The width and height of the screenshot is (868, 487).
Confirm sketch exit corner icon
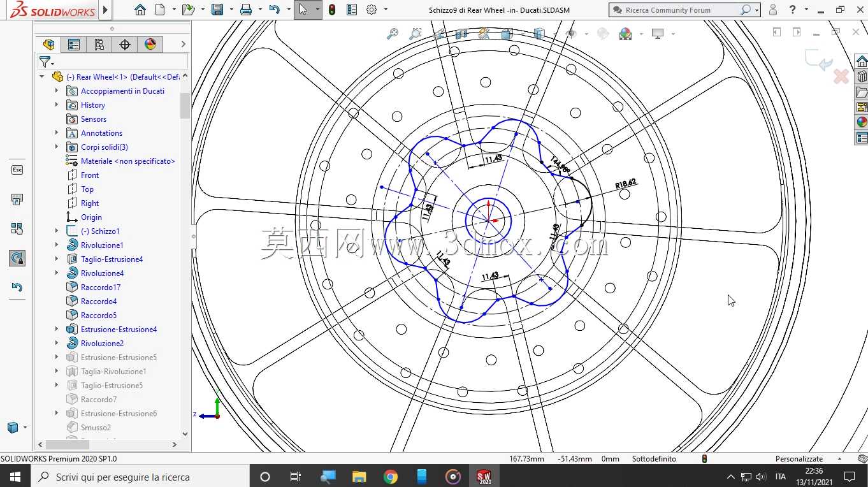(x=819, y=61)
